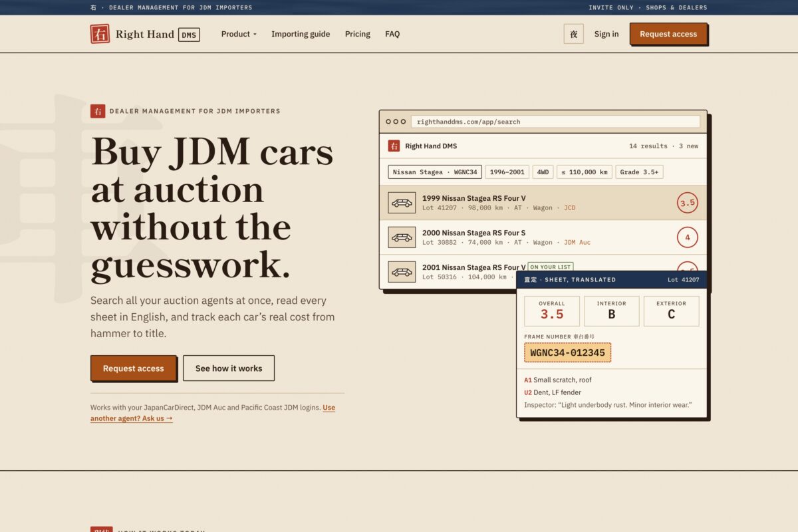Click the DMS badge next to Right Hand
Viewport: 798px width, 532px height.
(190, 35)
